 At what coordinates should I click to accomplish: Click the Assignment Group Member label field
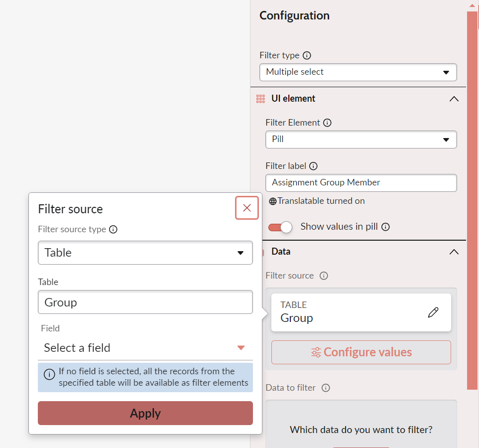tap(361, 183)
